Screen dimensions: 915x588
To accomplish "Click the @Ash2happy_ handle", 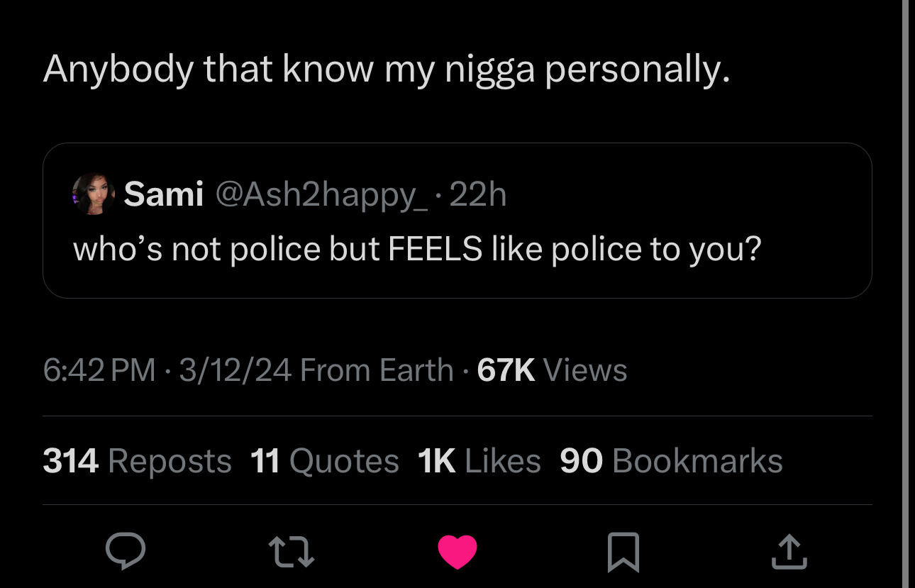I will click(x=321, y=194).
